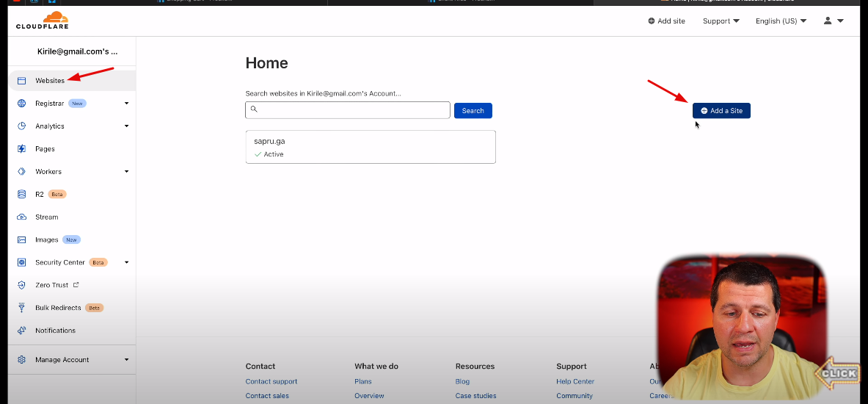868x404 pixels.
Task: Expand the Analytics submenu arrow
Action: click(x=126, y=126)
